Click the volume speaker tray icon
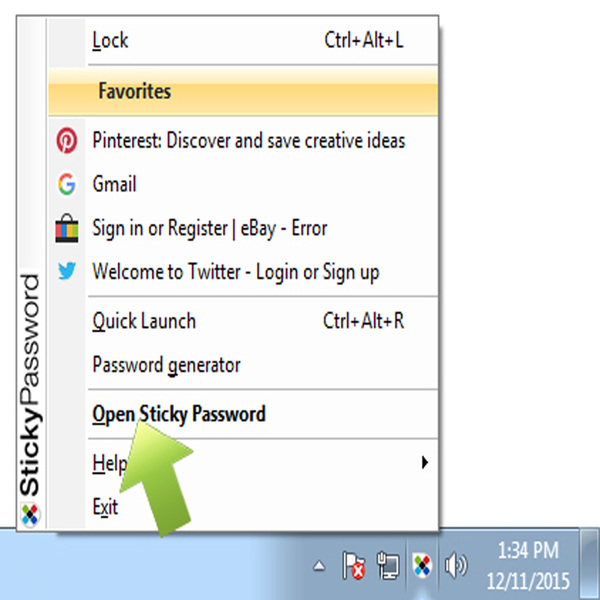600x600 pixels. (x=456, y=565)
